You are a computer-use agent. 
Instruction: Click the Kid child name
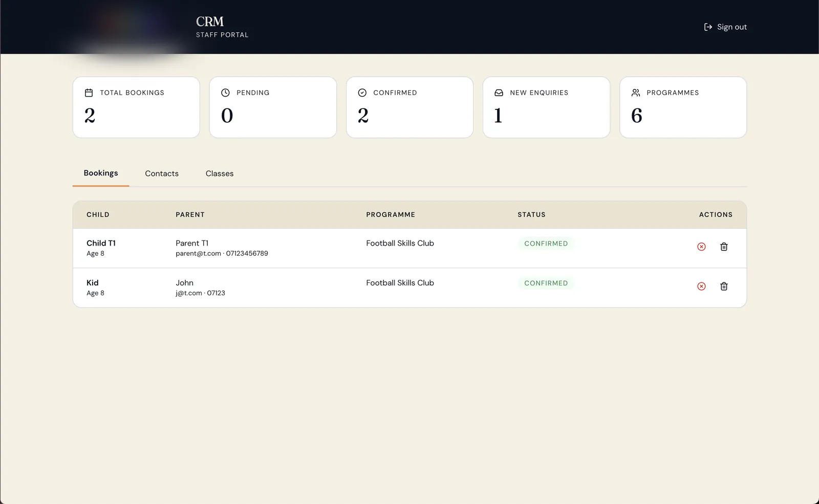click(x=93, y=282)
